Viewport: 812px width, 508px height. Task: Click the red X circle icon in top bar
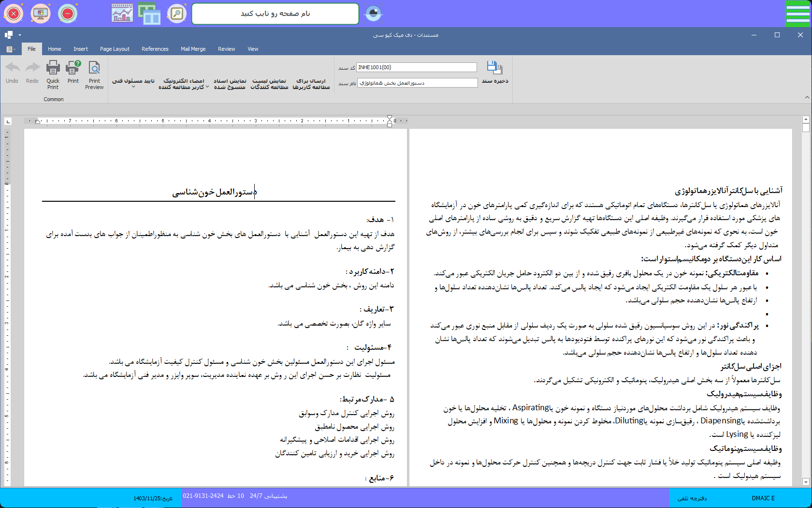click(x=14, y=14)
